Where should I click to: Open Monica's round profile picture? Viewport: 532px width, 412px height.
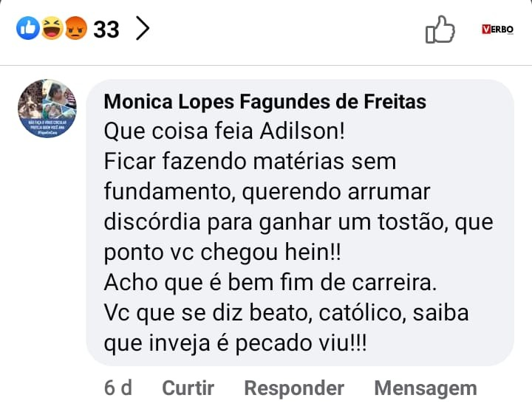tap(47, 109)
